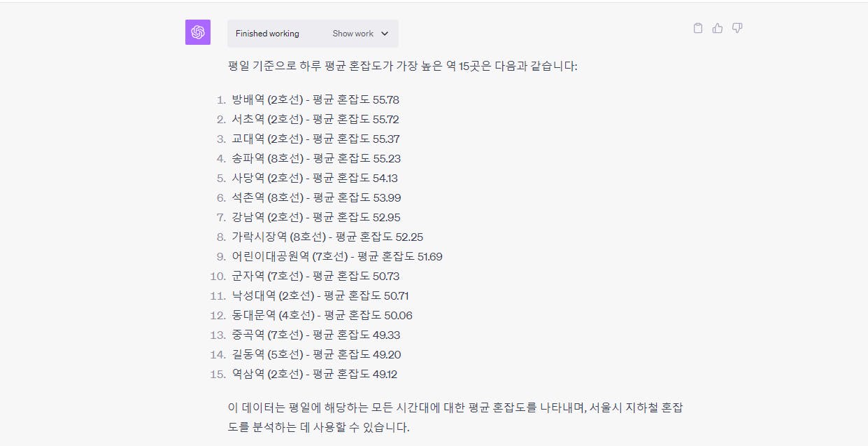
Task: Mark the response with thumbs down
Action: 737,28
